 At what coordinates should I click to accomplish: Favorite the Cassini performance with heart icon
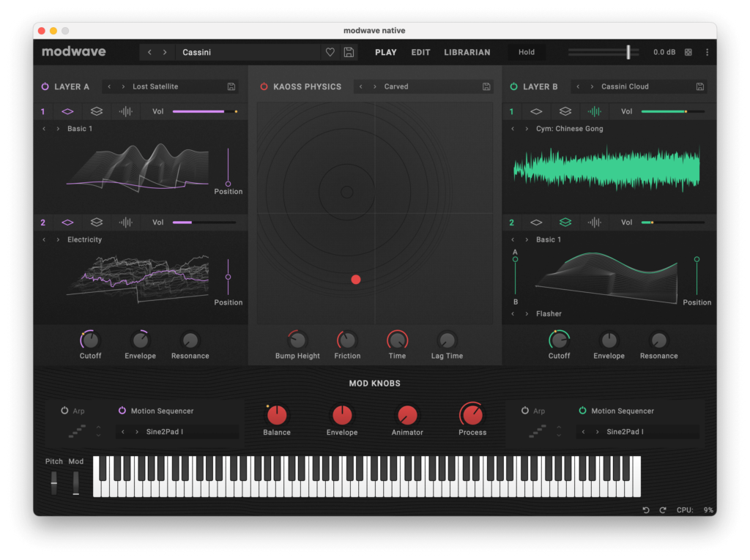coord(330,52)
